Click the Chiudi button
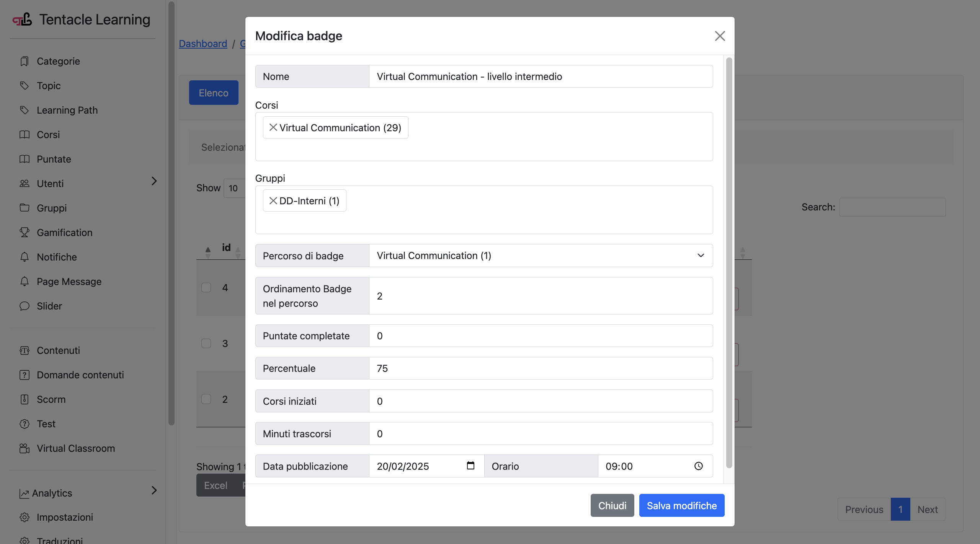980x544 pixels. [x=612, y=505]
